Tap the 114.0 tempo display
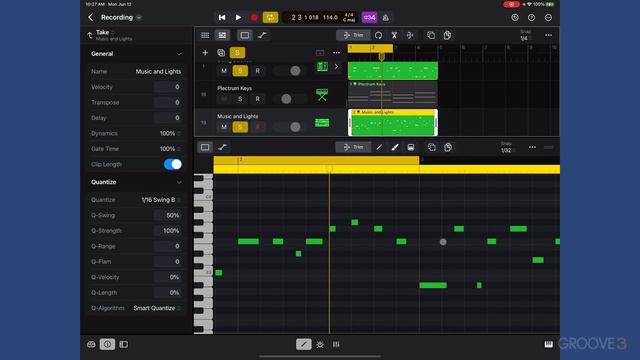 pos(330,18)
